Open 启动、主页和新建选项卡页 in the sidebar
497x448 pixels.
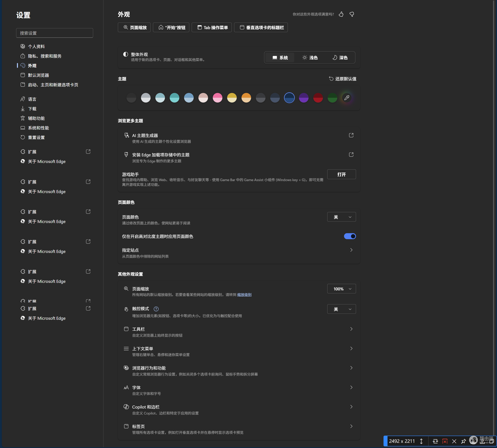[x=55, y=85]
